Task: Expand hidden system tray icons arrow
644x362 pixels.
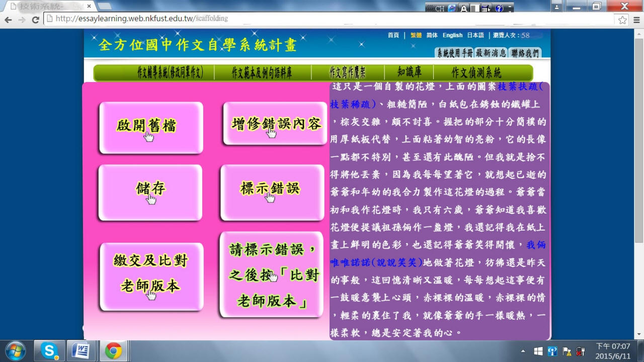Action: click(x=523, y=351)
